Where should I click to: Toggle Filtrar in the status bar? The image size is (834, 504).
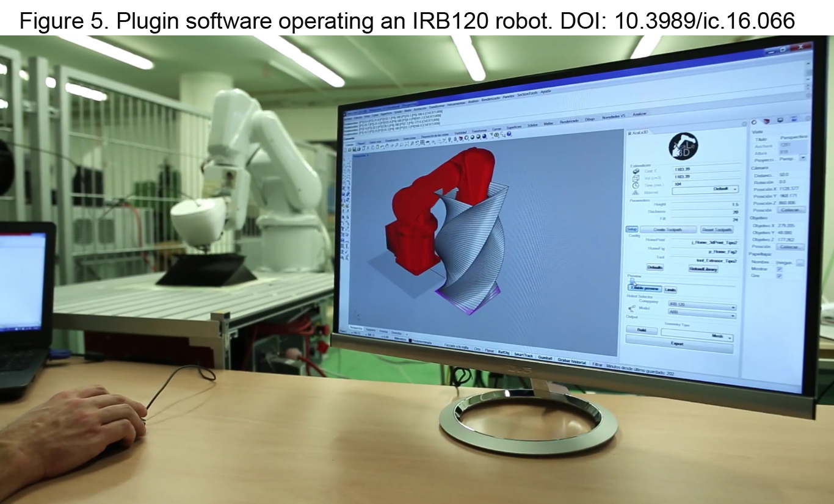[598, 364]
